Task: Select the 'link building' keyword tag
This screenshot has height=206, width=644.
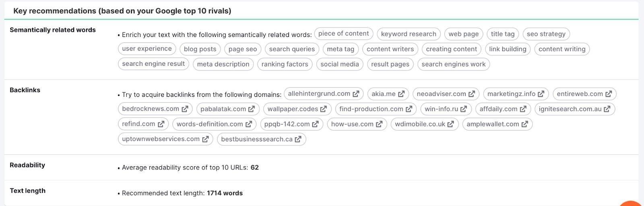Action: tap(508, 49)
